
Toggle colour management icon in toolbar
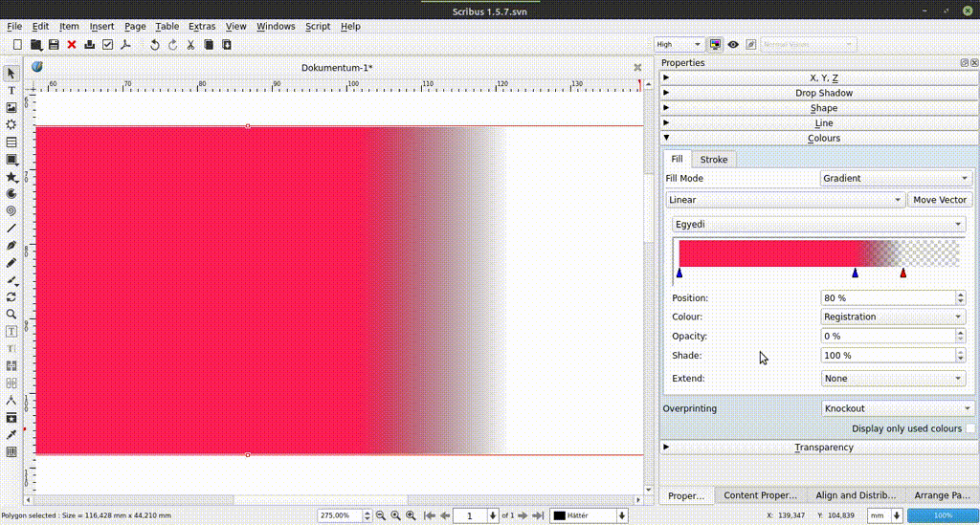pyautogui.click(x=715, y=44)
